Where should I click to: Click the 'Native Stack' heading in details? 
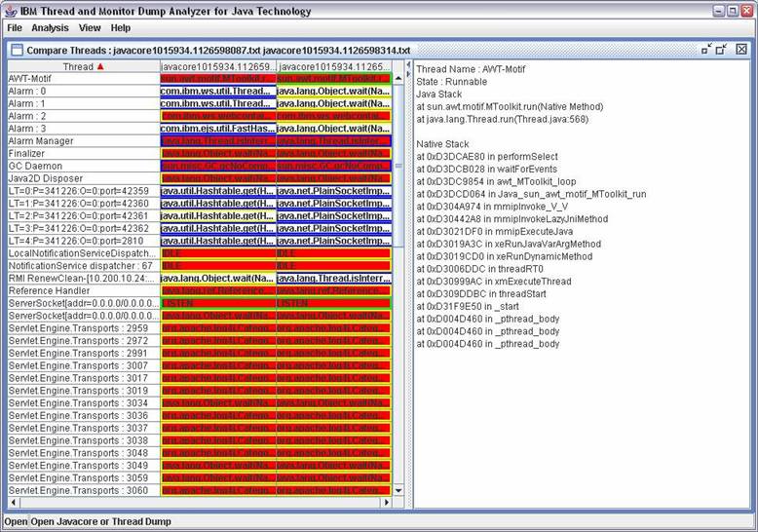pos(442,144)
